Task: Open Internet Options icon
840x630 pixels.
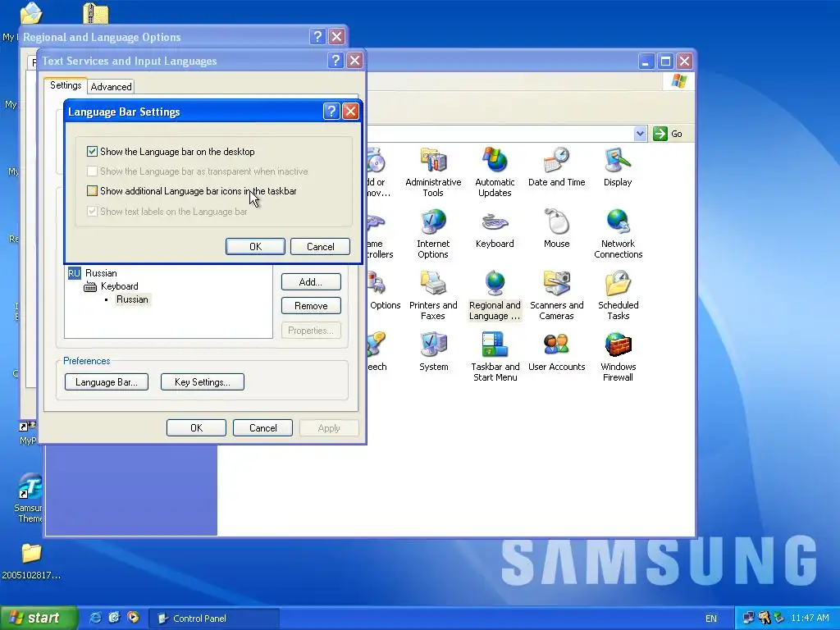Action: pos(433,234)
